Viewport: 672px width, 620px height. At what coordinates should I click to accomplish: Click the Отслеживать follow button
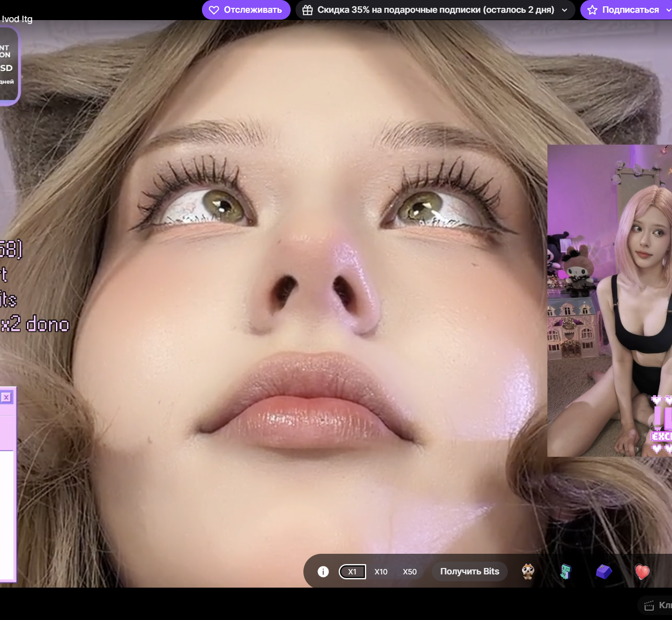pyautogui.click(x=246, y=10)
